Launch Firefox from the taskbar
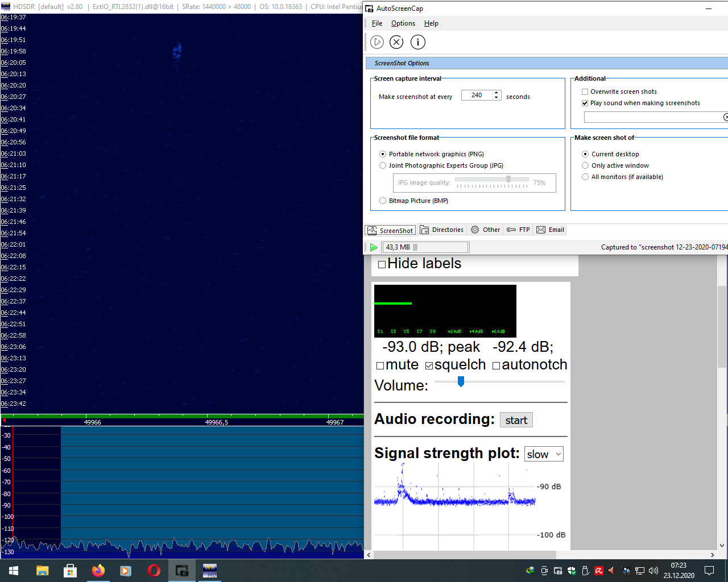 pyautogui.click(x=98, y=571)
